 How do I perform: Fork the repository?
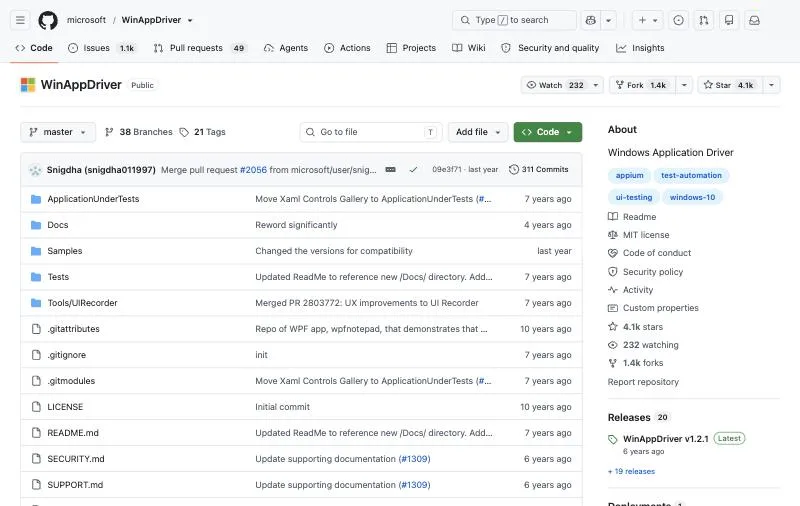pyautogui.click(x=642, y=85)
